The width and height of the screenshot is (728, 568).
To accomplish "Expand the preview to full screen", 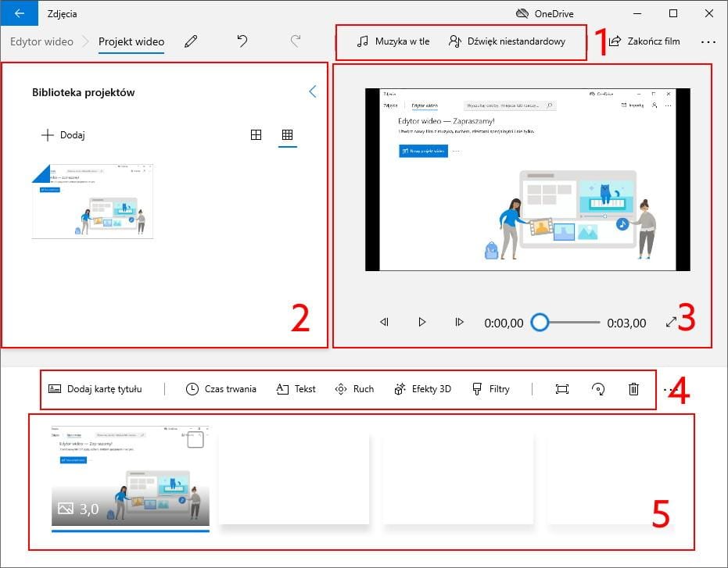I will pyautogui.click(x=671, y=322).
